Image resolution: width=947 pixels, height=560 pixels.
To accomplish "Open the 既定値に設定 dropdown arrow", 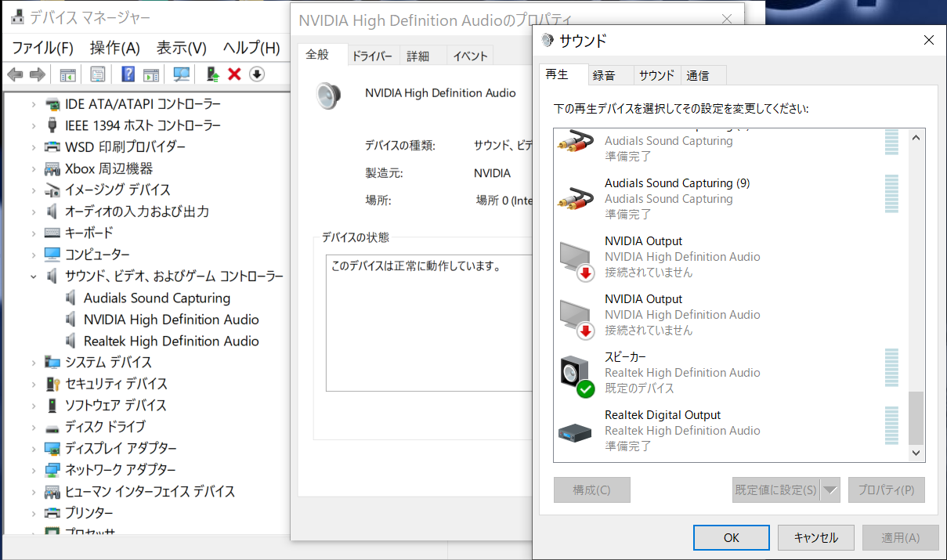I will tap(831, 490).
